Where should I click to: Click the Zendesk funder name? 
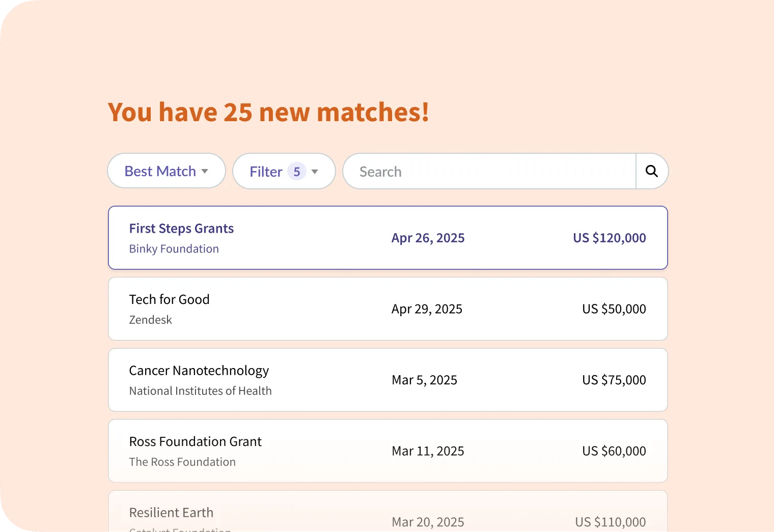(151, 320)
